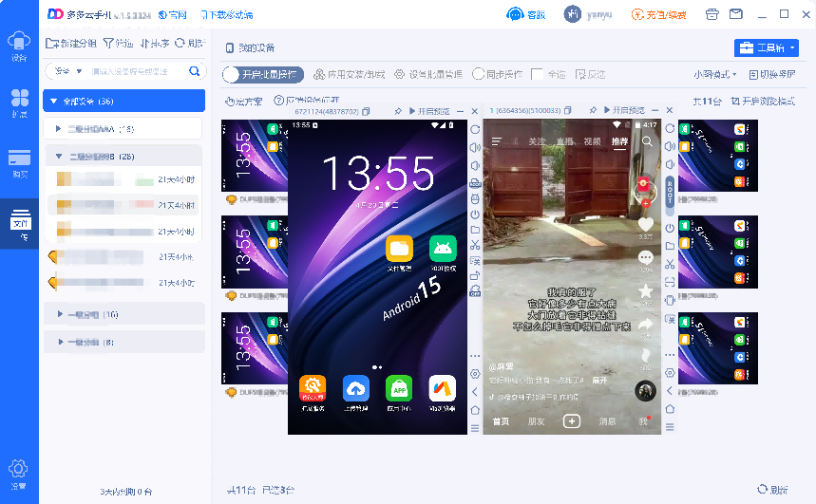The height and width of the screenshot is (504, 816).
Task: Click the more dots in 6364356 device toolbar
Action: [x=670, y=355]
